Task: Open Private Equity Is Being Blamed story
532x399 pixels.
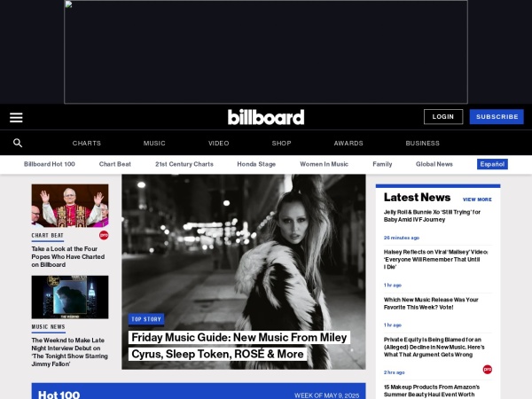Action: coord(434,347)
